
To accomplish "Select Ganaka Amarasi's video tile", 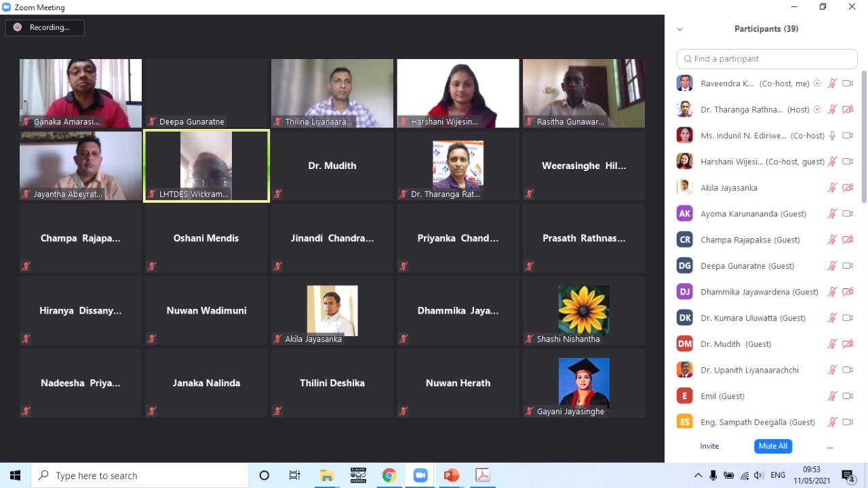I will pos(81,93).
